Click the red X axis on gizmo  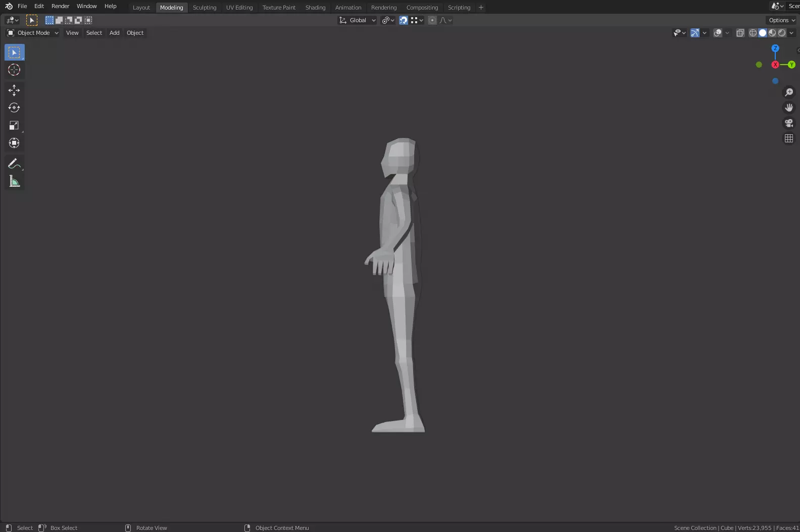[x=775, y=65]
